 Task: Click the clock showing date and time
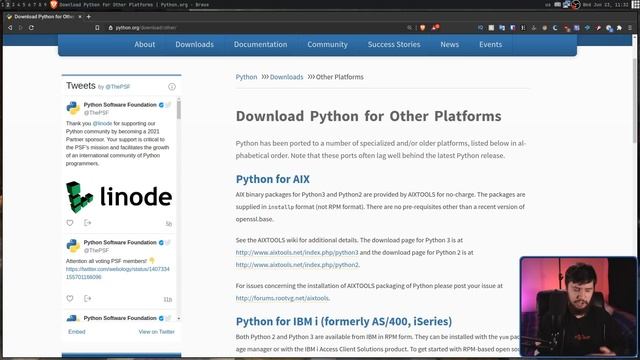[606, 4]
